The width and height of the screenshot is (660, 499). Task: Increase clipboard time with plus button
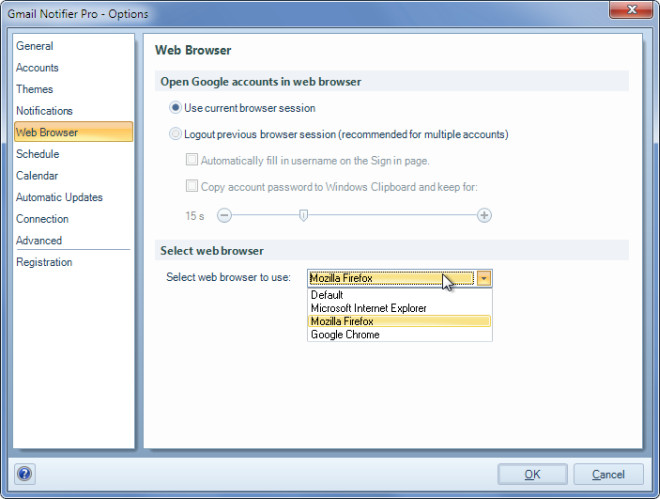click(484, 215)
